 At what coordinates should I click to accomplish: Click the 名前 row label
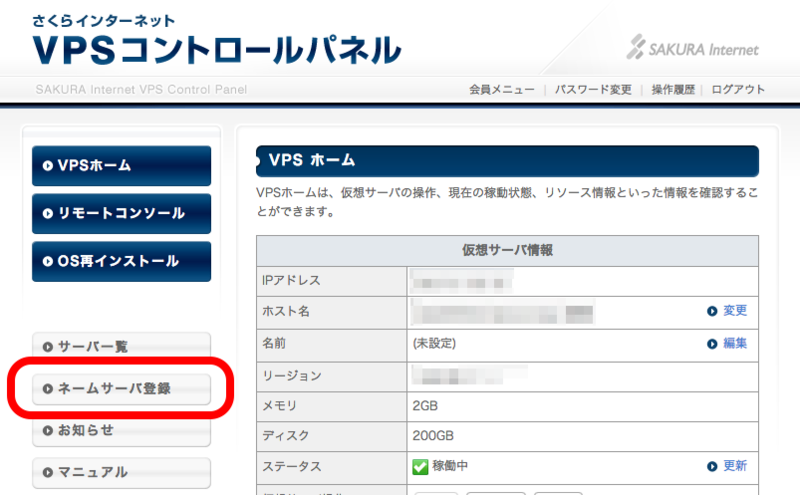(x=274, y=343)
